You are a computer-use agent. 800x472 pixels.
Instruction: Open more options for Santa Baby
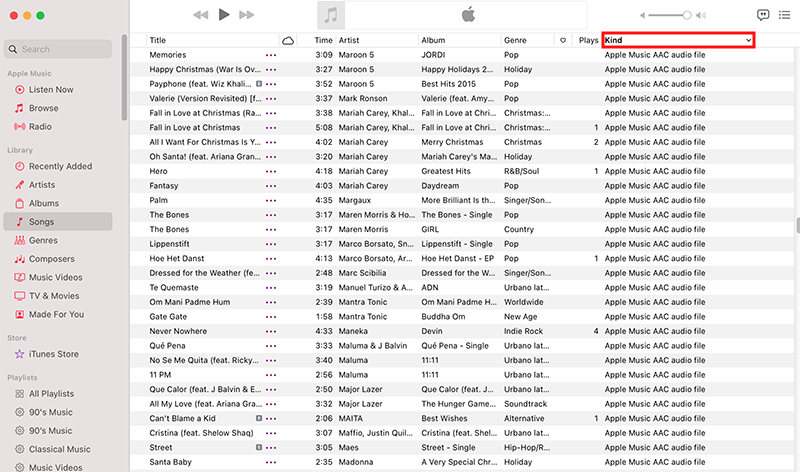tap(271, 462)
